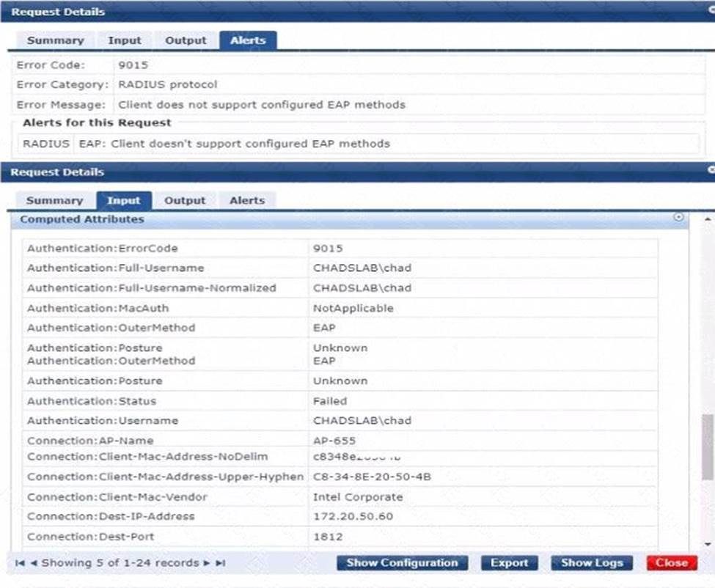Switch to the Output tab in the lower panel

click(185, 200)
